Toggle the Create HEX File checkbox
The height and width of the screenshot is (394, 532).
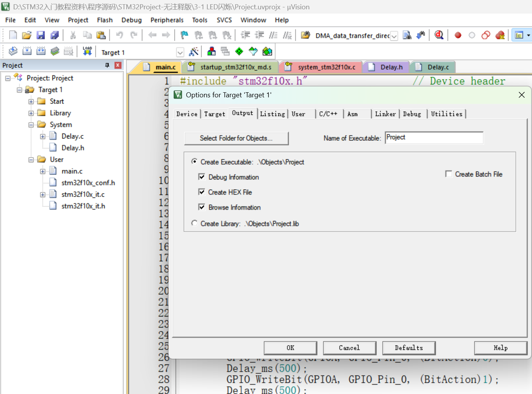pyautogui.click(x=201, y=192)
